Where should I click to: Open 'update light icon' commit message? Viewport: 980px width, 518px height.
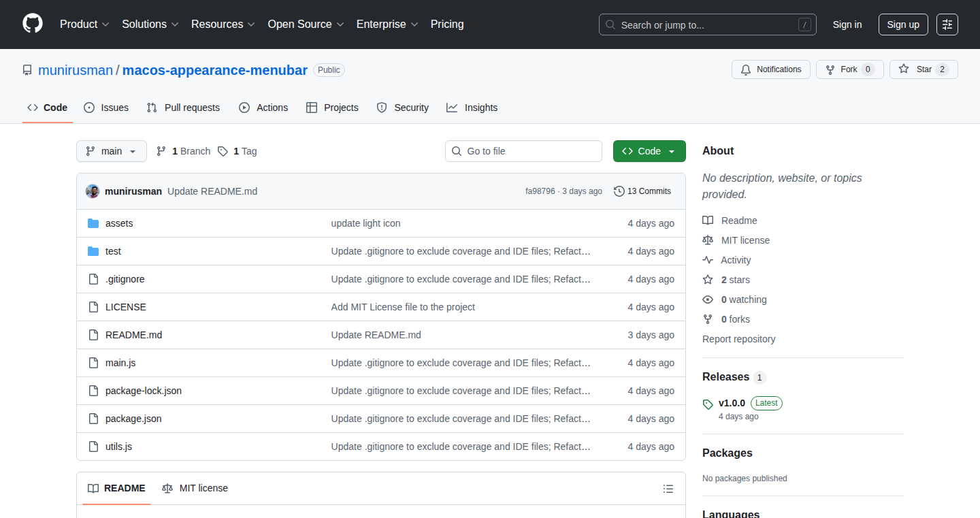point(365,223)
